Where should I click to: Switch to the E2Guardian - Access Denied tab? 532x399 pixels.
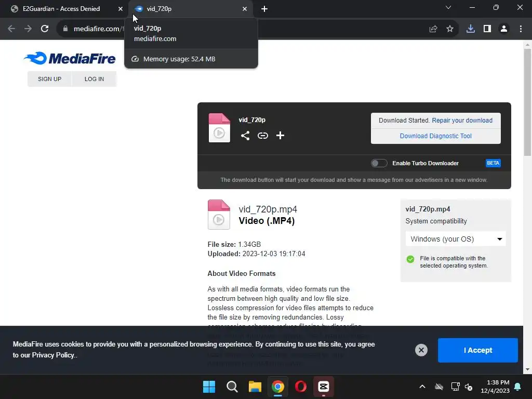pyautogui.click(x=61, y=9)
